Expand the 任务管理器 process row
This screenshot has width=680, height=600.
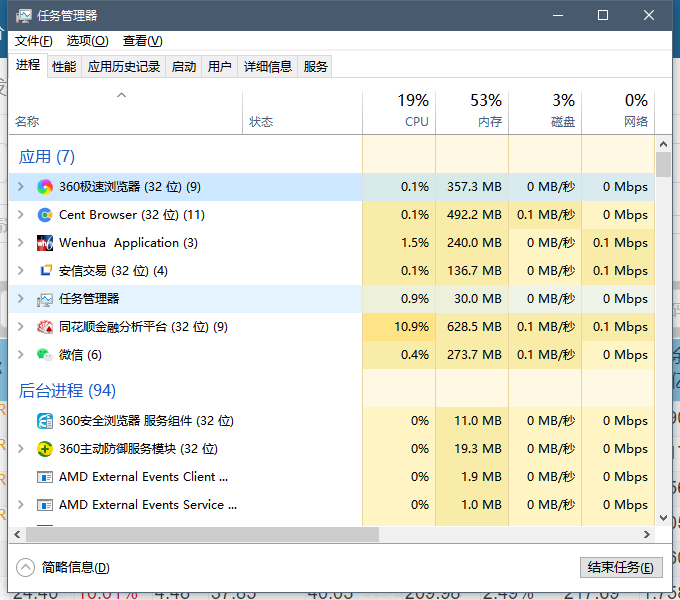(20, 299)
